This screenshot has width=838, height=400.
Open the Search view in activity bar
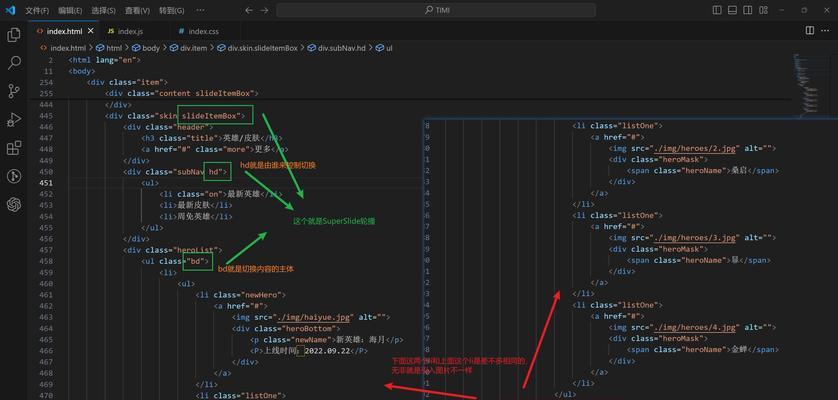point(14,63)
